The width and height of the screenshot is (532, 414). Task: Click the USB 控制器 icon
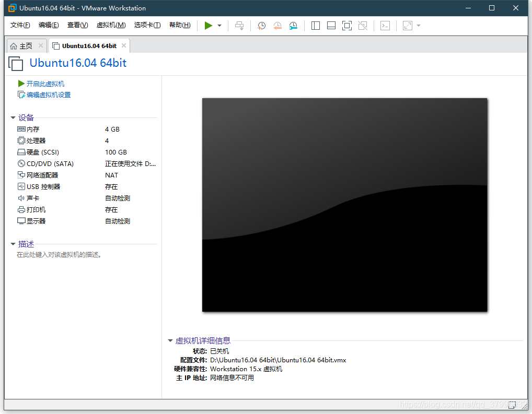pyautogui.click(x=21, y=186)
